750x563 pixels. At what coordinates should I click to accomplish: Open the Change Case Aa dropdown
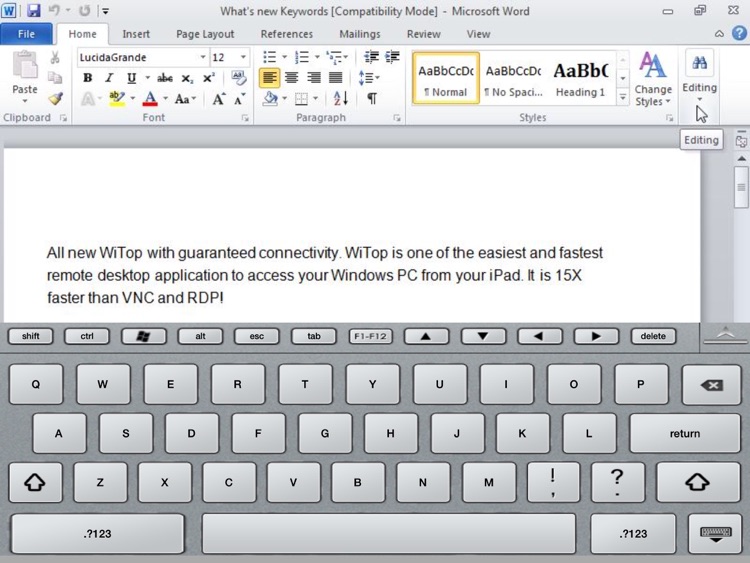click(x=185, y=99)
